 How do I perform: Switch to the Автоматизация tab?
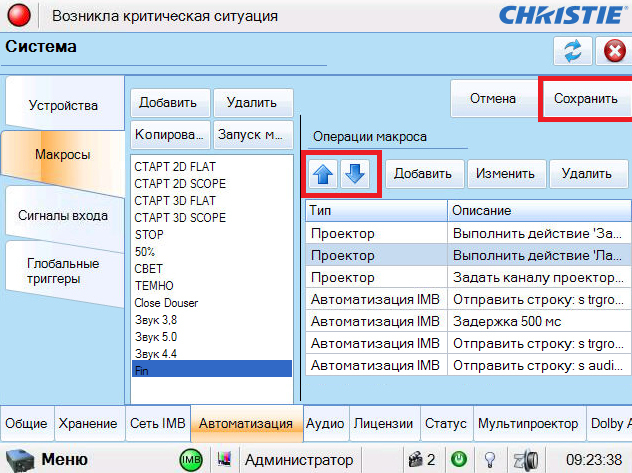246,423
